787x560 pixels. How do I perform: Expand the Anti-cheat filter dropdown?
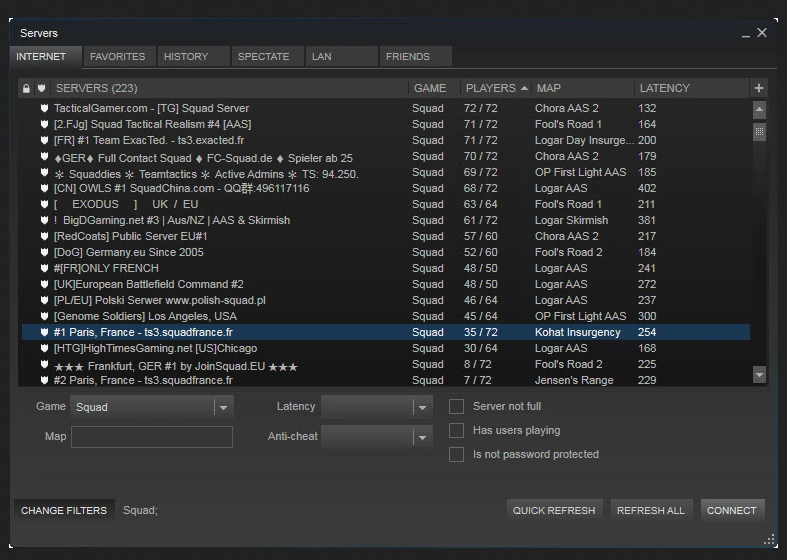[x=376, y=437]
